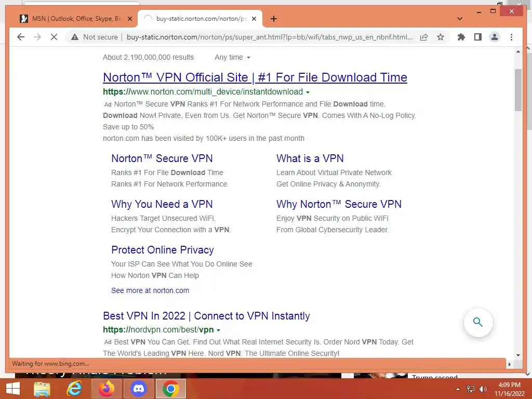Expand the nordvpn.com URL dropdown arrow
The width and height of the screenshot is (532, 399).
pos(219,330)
